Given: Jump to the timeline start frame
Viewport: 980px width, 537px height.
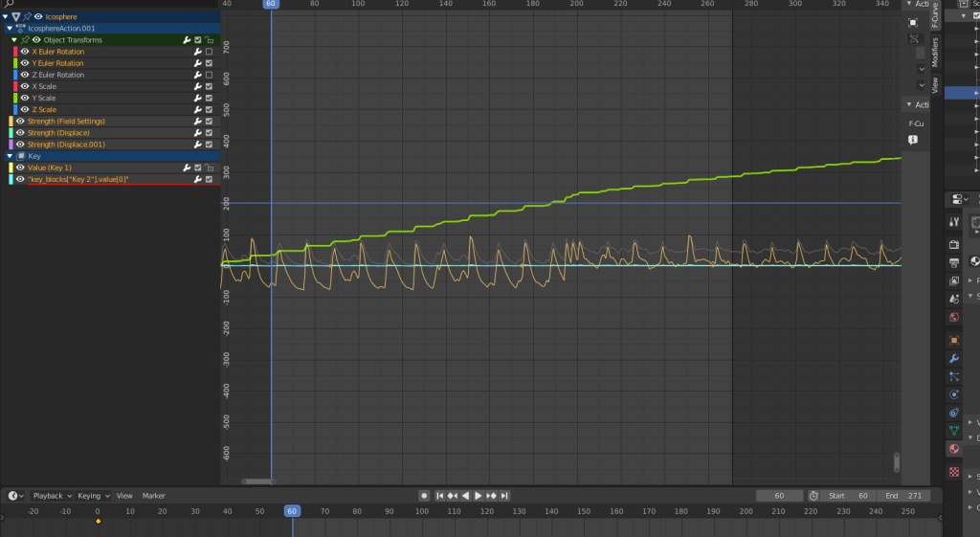Looking at the screenshot, I should [440, 496].
